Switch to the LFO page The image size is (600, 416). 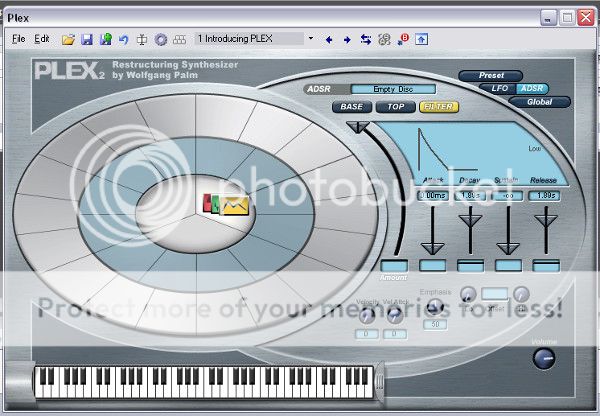(x=499, y=88)
